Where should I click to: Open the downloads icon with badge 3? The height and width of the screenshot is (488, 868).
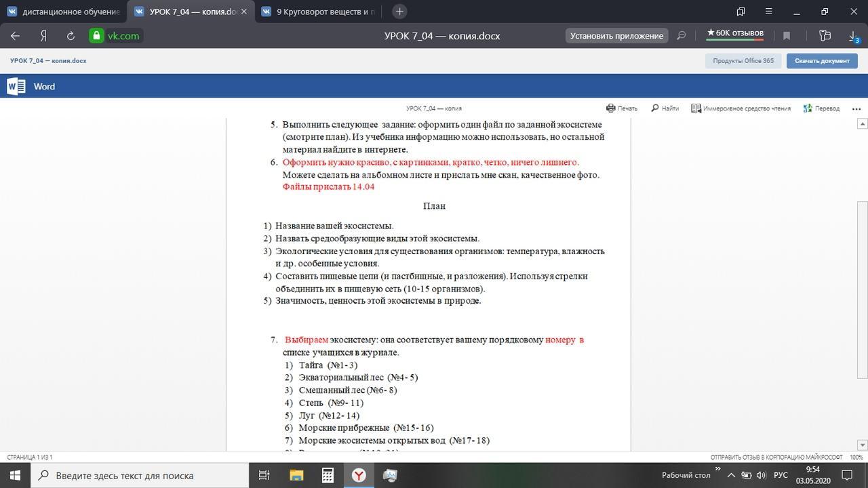coord(853,36)
